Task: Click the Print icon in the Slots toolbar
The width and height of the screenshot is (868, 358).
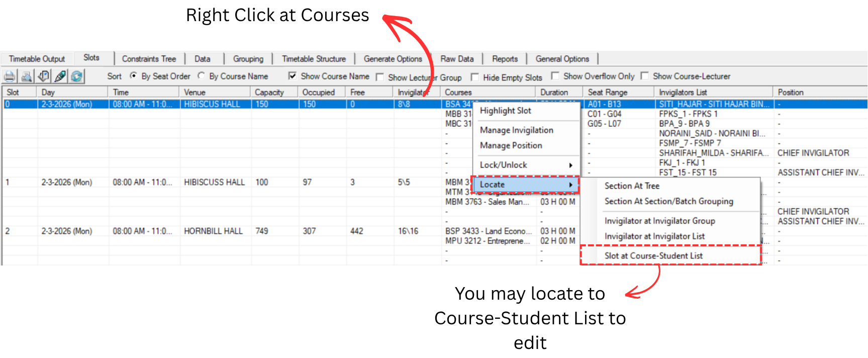Action: (10, 76)
